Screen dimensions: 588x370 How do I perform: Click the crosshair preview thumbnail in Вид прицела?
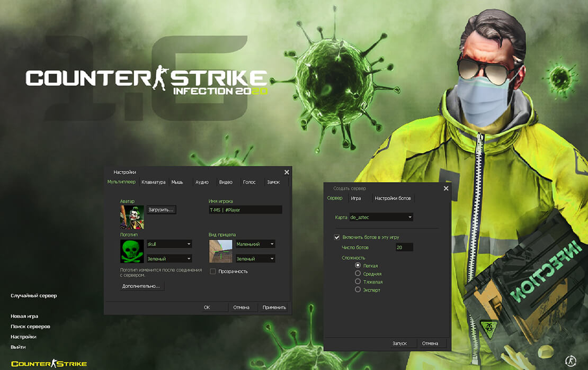pyautogui.click(x=221, y=251)
